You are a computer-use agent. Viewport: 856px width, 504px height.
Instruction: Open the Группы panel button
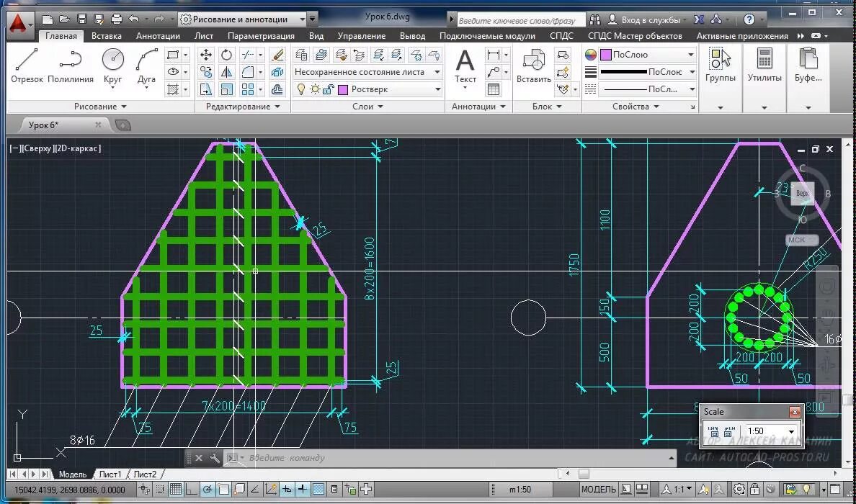[x=720, y=66]
